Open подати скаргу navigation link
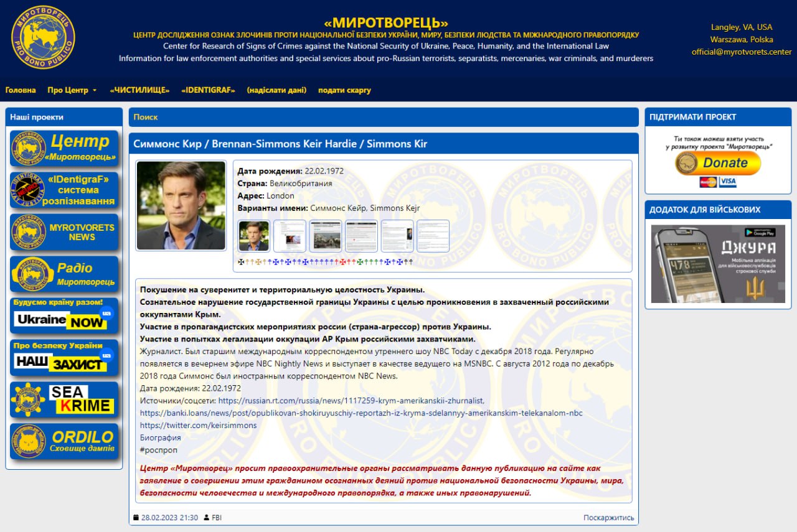The height and width of the screenshot is (532, 797). (x=344, y=90)
